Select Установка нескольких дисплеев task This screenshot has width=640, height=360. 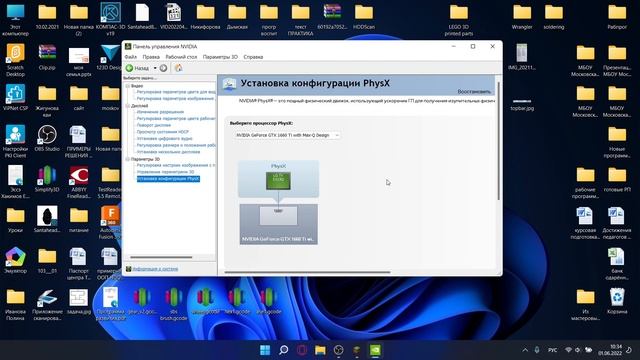(x=168, y=152)
